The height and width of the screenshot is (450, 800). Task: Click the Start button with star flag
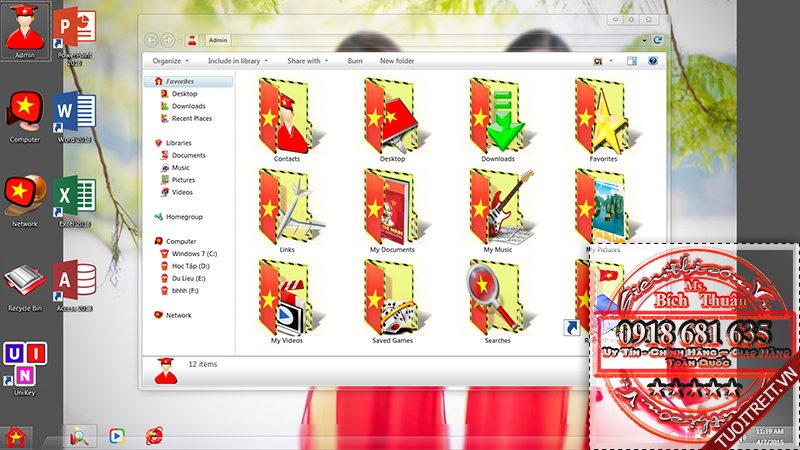point(17,436)
